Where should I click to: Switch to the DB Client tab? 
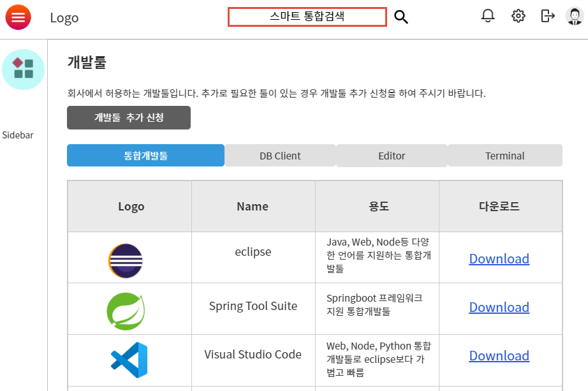point(280,156)
